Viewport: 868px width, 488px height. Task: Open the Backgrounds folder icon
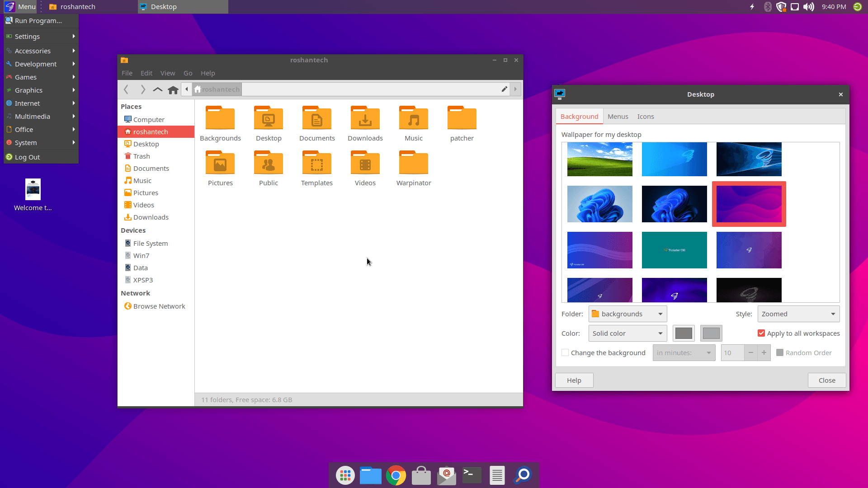(x=220, y=118)
